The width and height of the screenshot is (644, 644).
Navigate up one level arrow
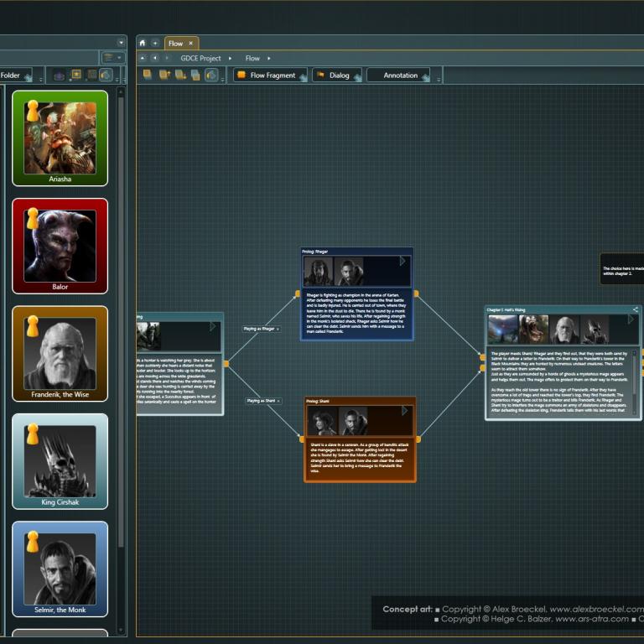coord(143,59)
